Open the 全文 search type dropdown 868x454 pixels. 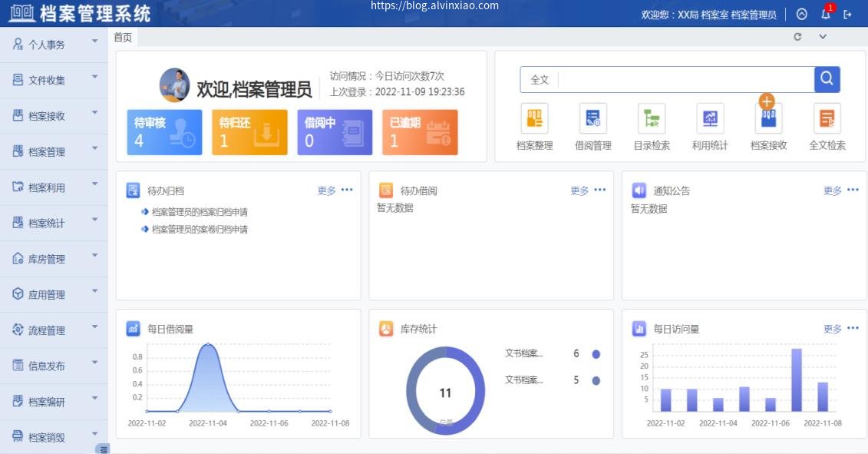coord(540,79)
